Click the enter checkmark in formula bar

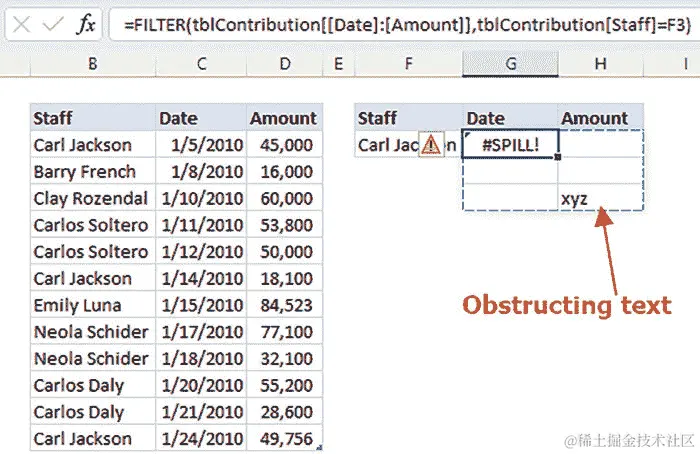[x=54, y=26]
